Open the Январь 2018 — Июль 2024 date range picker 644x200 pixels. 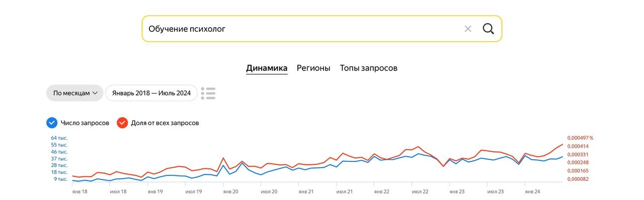(x=151, y=93)
